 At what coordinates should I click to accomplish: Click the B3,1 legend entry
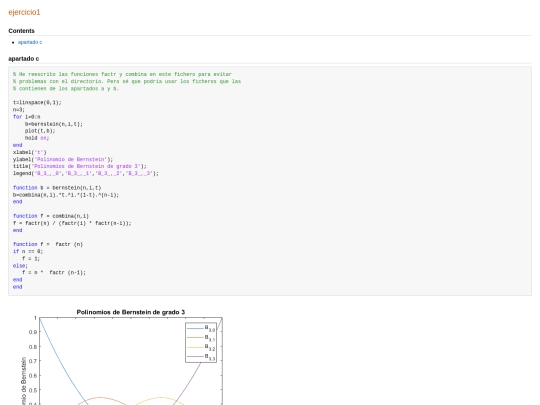pyautogui.click(x=201, y=338)
